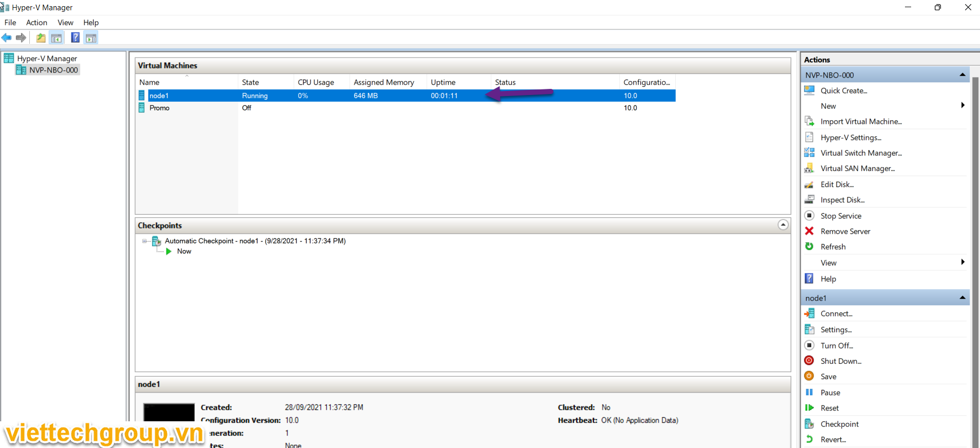The height and width of the screenshot is (448, 980).
Task: Collapse the NVP-NBO-000 actions section
Action: coord(963,75)
